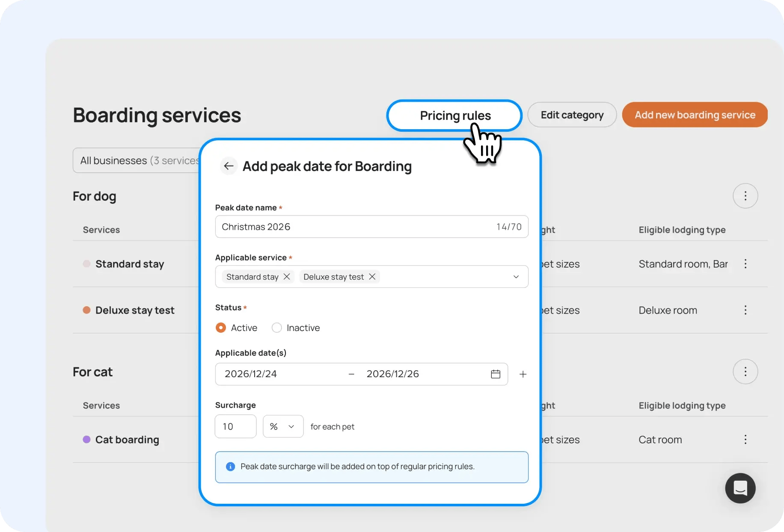Click the Deluxe stay test orange dot
The height and width of the screenshot is (532, 784).
pos(86,310)
